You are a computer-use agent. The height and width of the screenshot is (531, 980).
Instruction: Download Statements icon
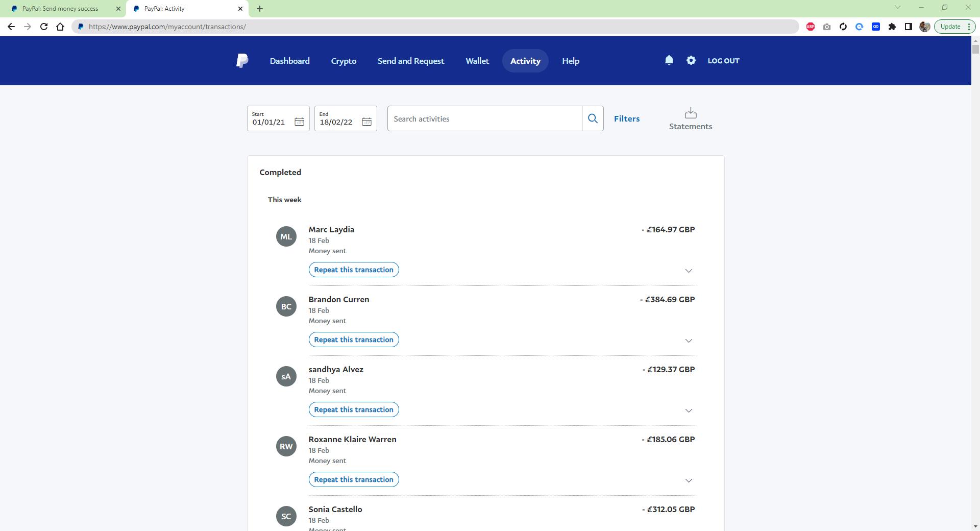pyautogui.click(x=690, y=113)
